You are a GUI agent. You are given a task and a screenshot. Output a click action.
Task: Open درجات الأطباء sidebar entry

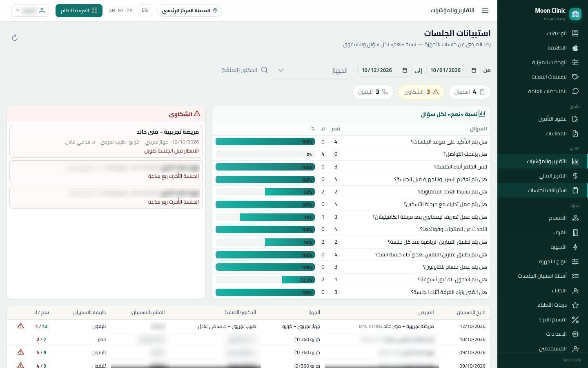click(542, 305)
